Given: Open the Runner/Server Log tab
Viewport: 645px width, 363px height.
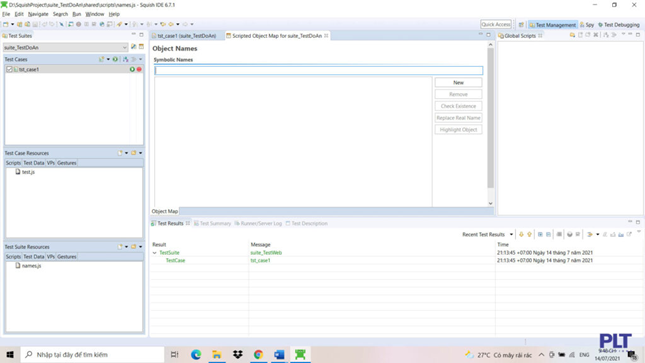Looking at the screenshot, I should click(258, 223).
